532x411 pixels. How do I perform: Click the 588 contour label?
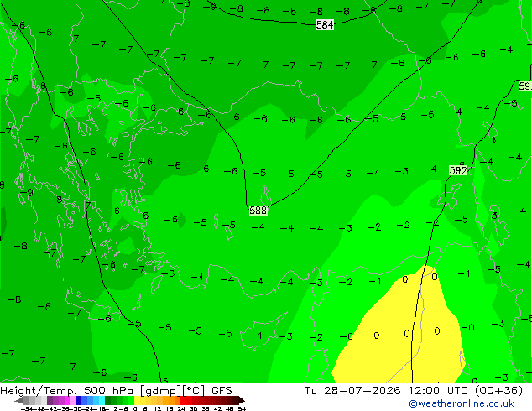258,211
